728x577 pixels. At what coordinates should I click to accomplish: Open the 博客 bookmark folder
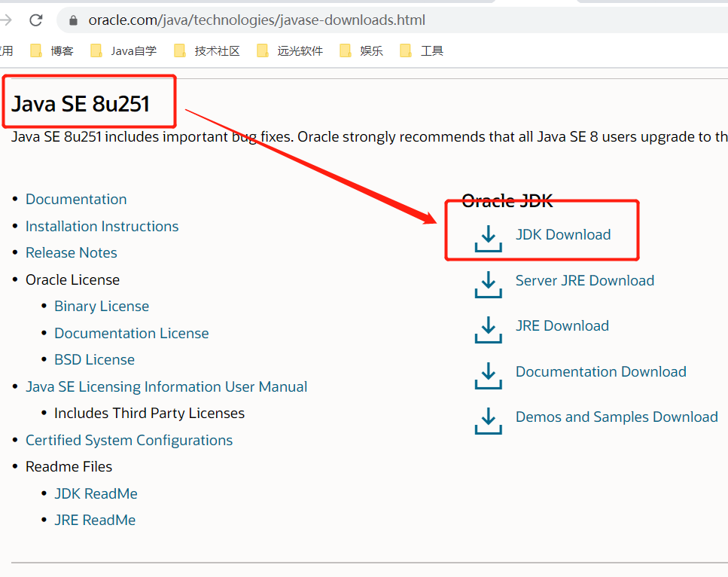[x=52, y=50]
